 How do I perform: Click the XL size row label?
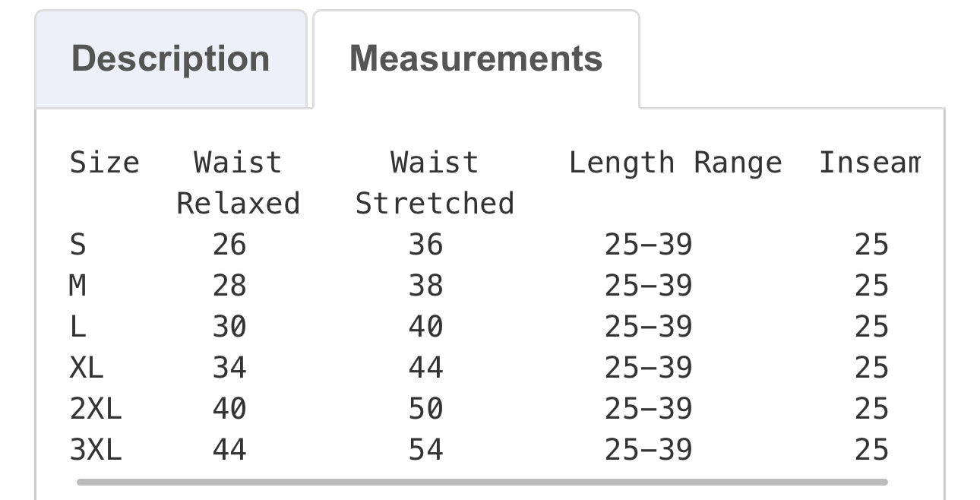click(87, 368)
